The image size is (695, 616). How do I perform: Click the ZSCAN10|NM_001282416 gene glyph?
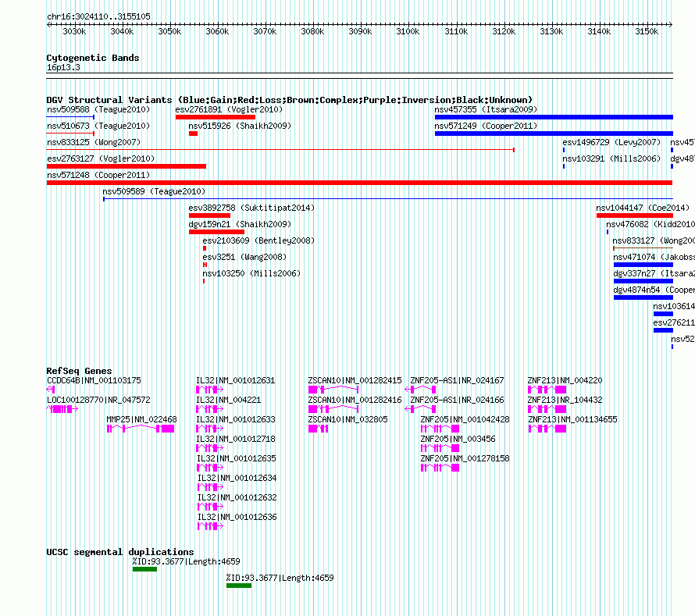333,409
